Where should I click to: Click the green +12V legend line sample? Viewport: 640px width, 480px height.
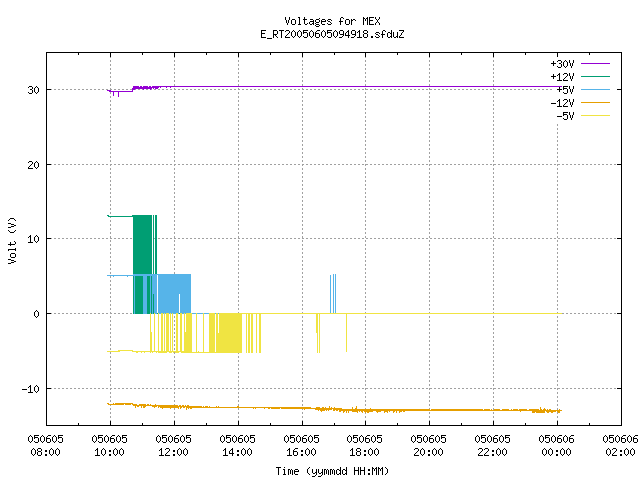point(596,76)
